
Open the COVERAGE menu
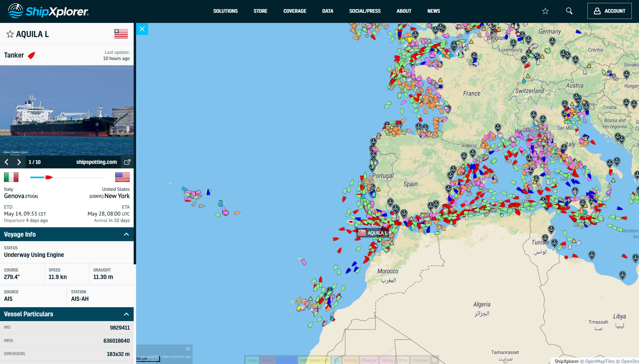pos(295,11)
